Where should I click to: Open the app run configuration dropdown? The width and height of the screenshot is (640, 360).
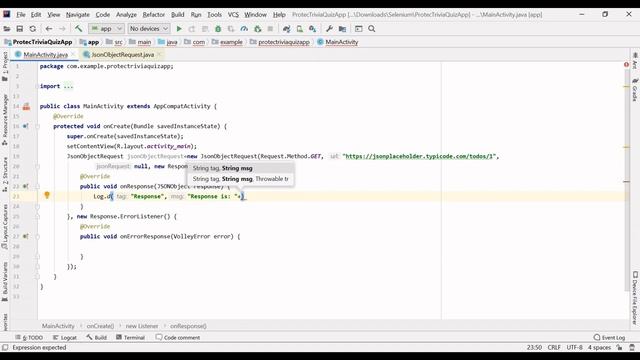tap(106, 29)
